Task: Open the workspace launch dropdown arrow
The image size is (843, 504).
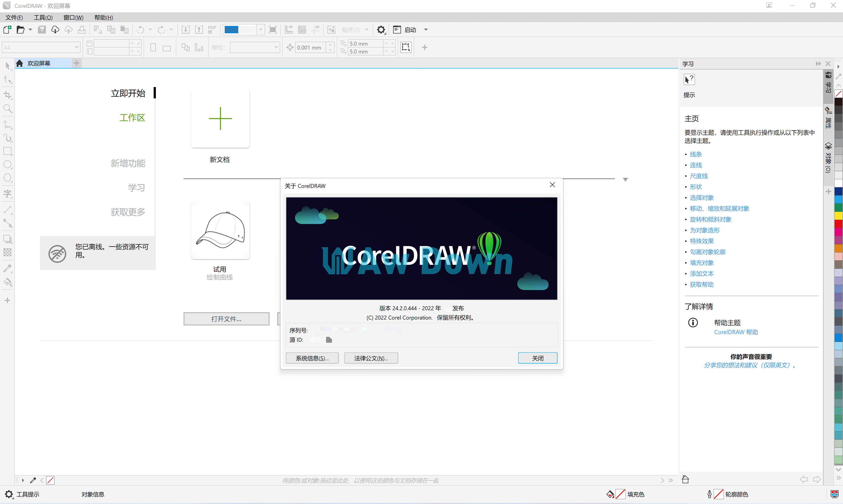Action: pyautogui.click(x=426, y=30)
